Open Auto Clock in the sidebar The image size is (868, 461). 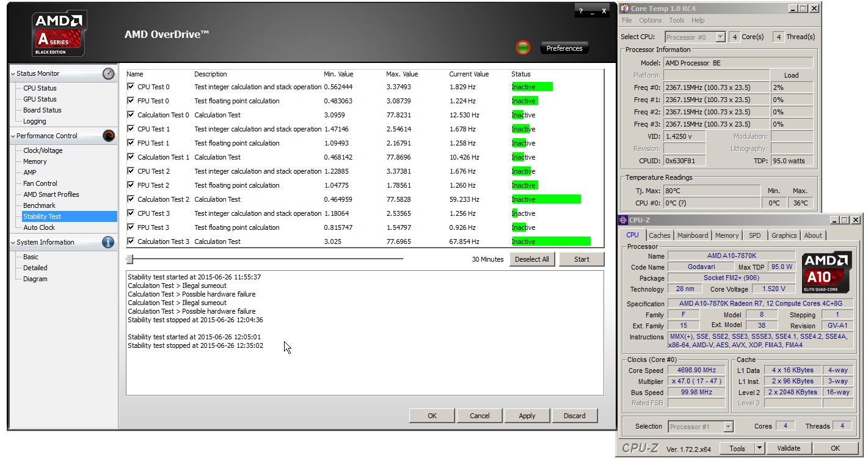39,227
